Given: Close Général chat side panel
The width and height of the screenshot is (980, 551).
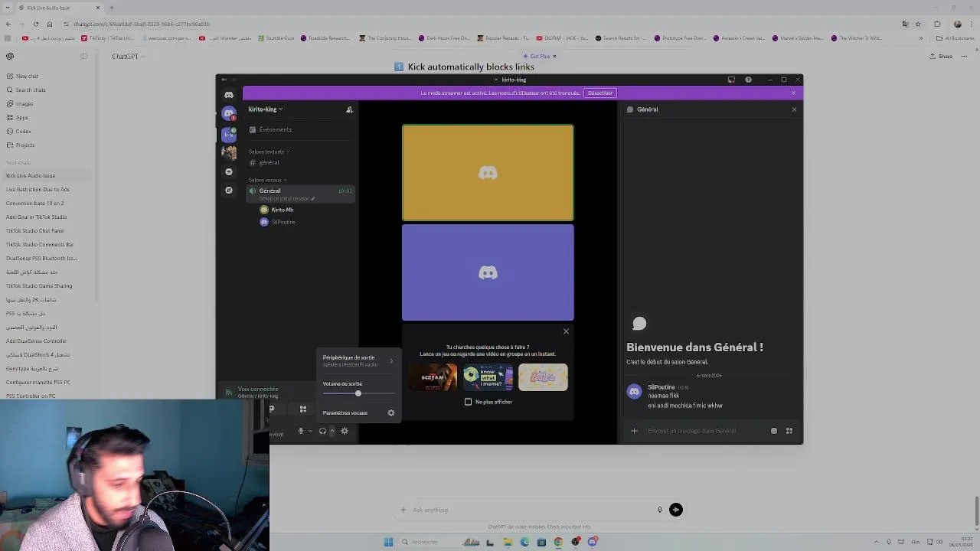Looking at the screenshot, I should (x=794, y=109).
